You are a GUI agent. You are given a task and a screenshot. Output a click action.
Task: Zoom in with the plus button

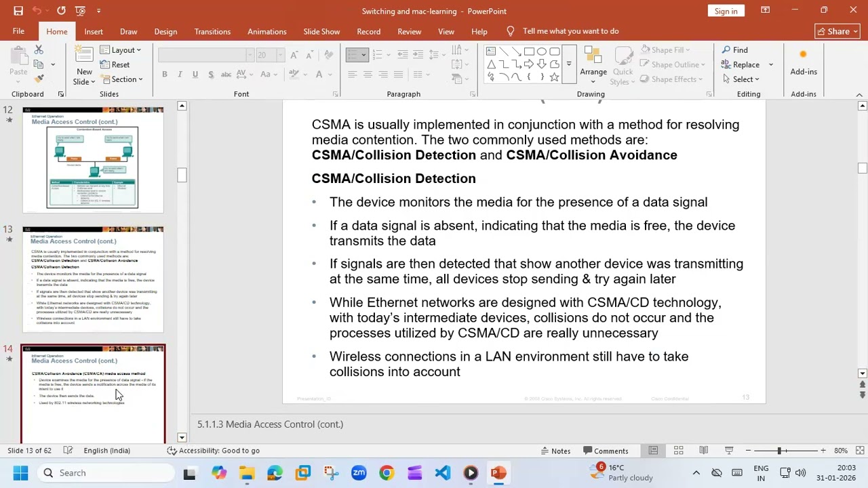[823, 451]
